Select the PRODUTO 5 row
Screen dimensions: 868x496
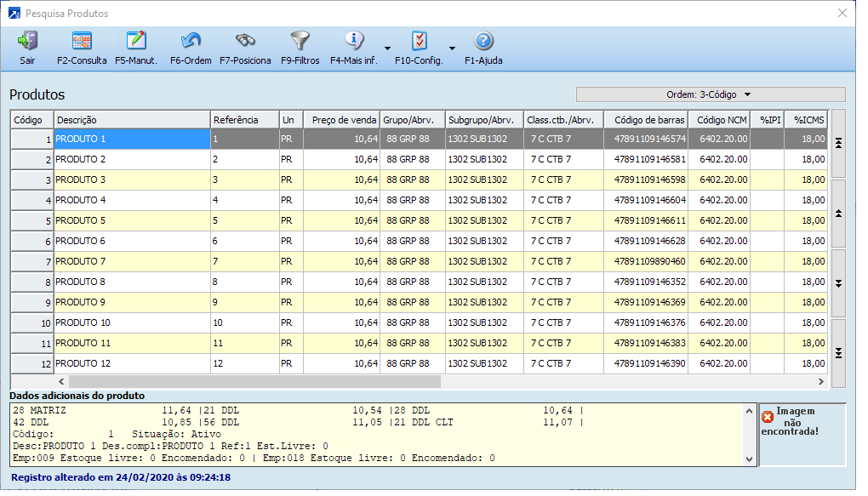click(132, 220)
